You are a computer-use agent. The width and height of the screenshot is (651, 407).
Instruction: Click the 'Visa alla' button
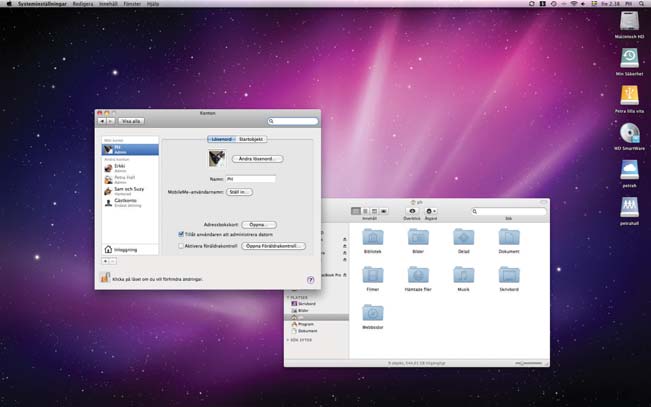[x=131, y=121]
